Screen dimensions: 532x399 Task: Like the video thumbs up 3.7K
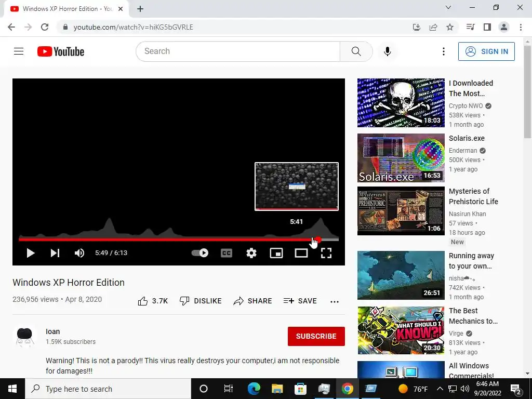tap(153, 301)
